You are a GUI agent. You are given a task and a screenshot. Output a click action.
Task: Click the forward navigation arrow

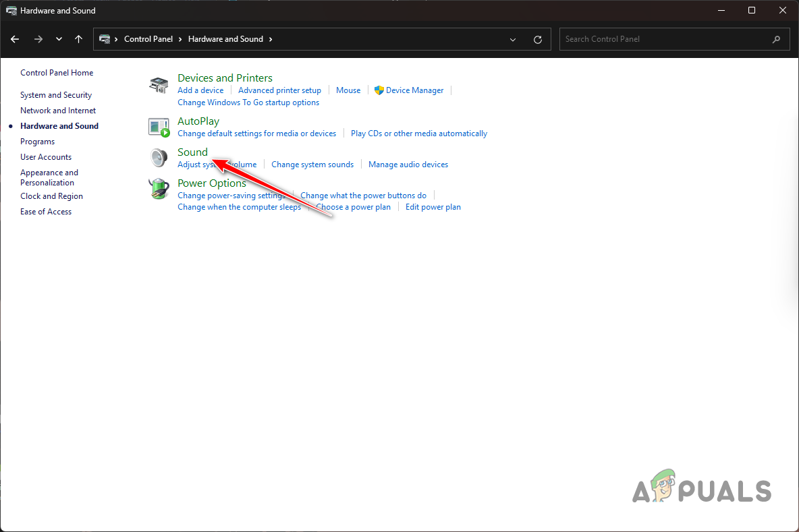38,39
